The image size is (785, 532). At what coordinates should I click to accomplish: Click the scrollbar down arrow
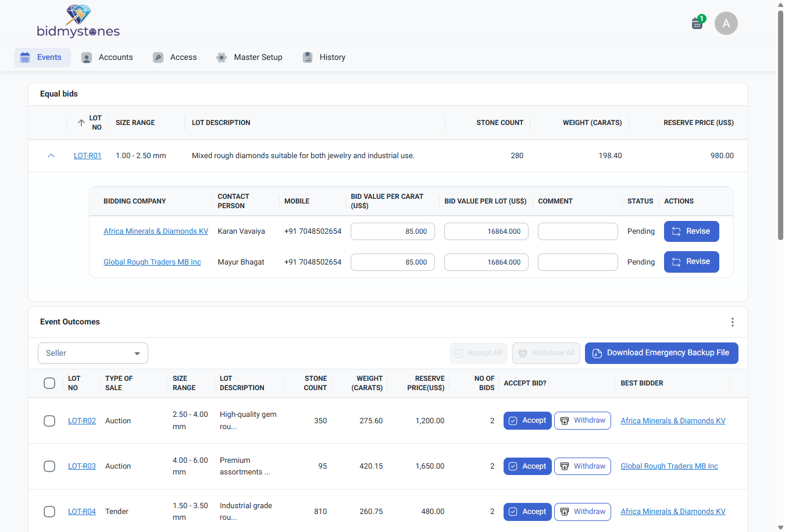coord(780,527)
